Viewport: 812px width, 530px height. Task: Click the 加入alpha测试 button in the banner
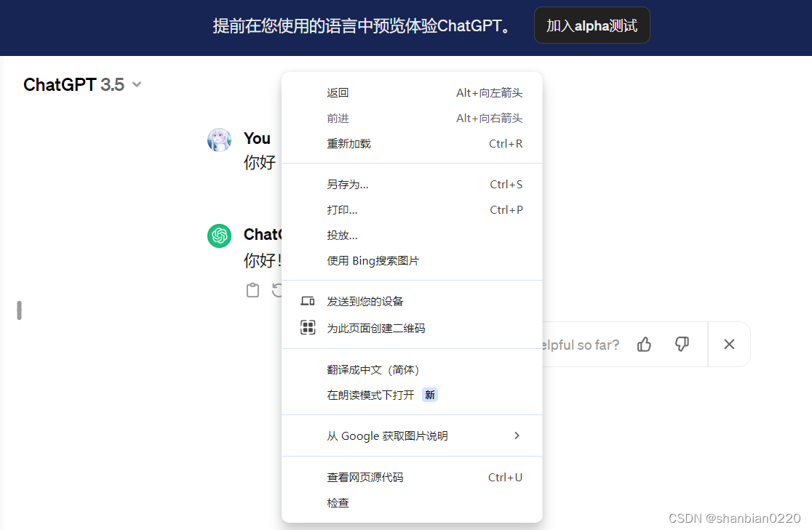coord(592,25)
